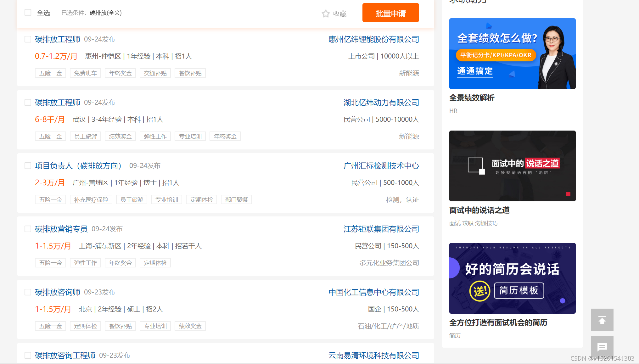Open the 碳排放咨询工程师 job posting
This screenshot has height=364, width=639.
click(65, 355)
